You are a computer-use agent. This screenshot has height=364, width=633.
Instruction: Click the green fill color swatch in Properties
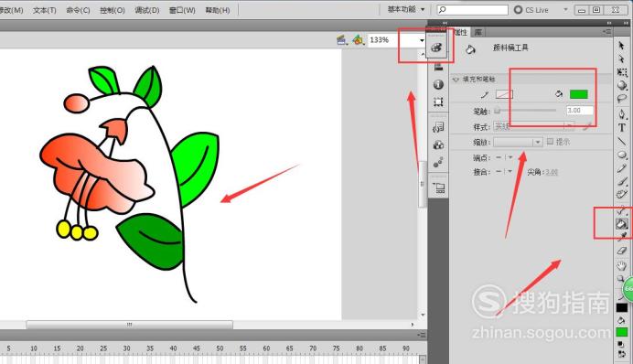click(578, 94)
